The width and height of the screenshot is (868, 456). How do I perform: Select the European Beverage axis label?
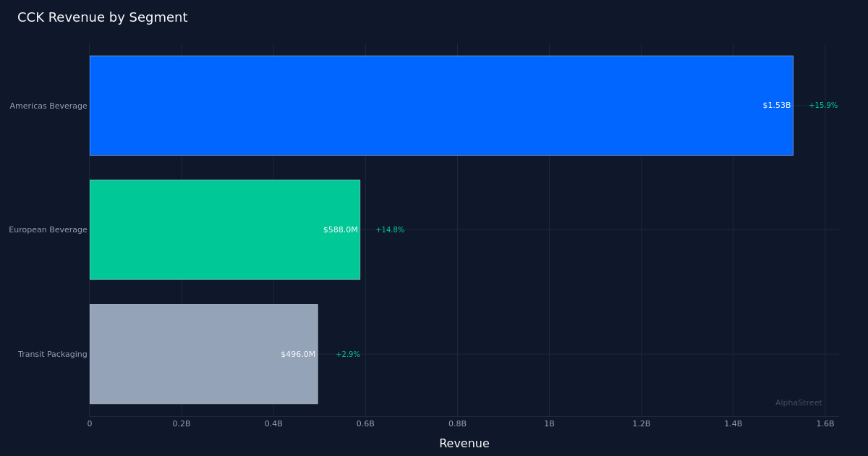tap(46, 229)
